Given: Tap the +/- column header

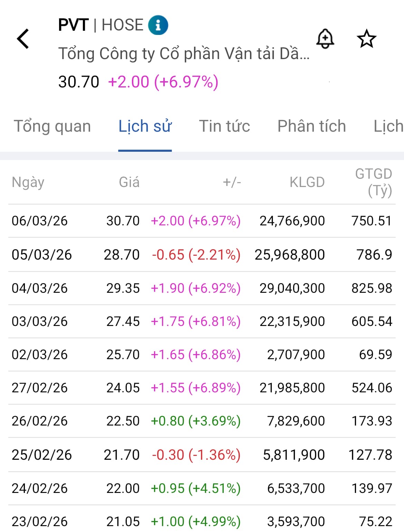Looking at the screenshot, I should [232, 182].
